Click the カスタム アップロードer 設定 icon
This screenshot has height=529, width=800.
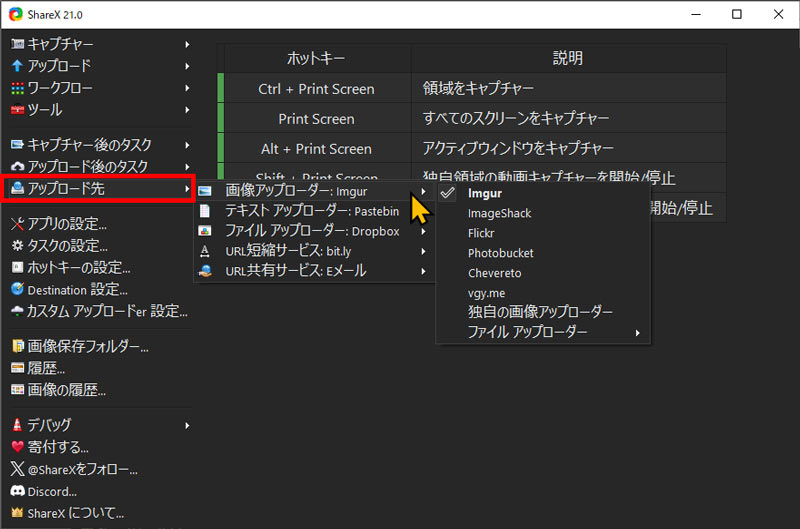[x=17, y=311]
